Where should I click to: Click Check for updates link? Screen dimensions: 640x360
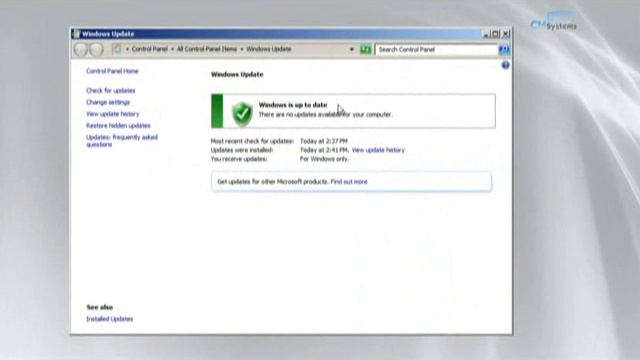111,91
